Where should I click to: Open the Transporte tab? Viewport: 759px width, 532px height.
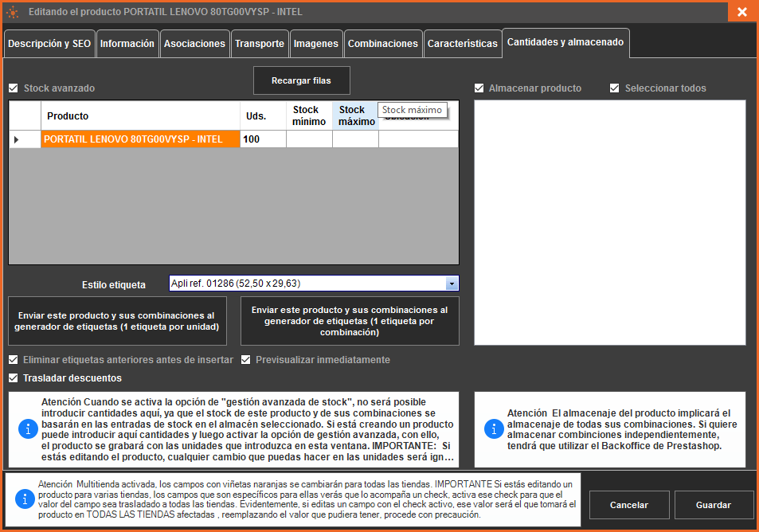(260, 44)
